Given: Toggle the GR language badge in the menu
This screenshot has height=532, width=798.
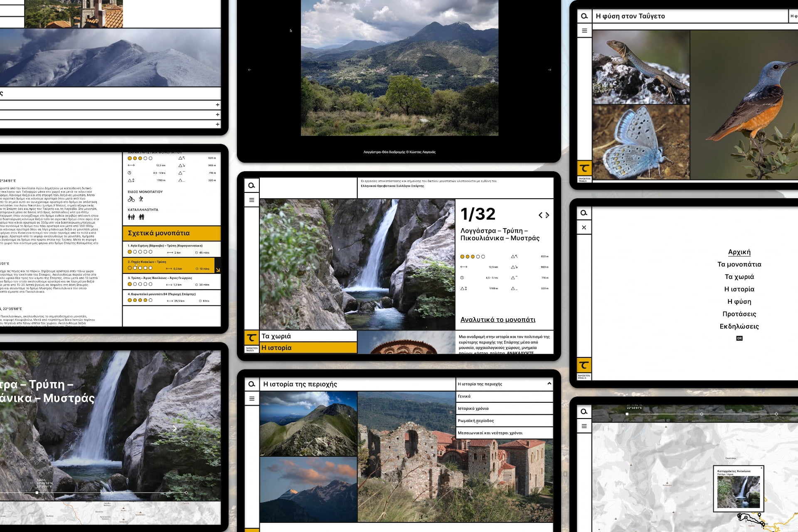Looking at the screenshot, I should (x=739, y=338).
